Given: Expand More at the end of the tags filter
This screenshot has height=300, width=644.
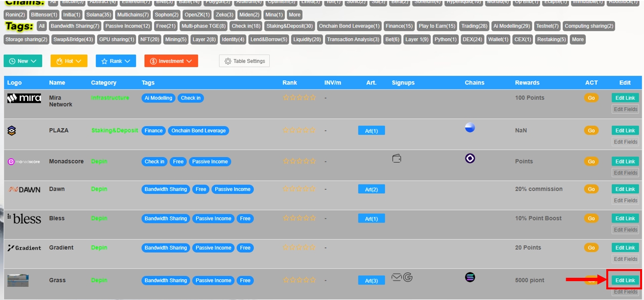Looking at the screenshot, I should coord(578,39).
